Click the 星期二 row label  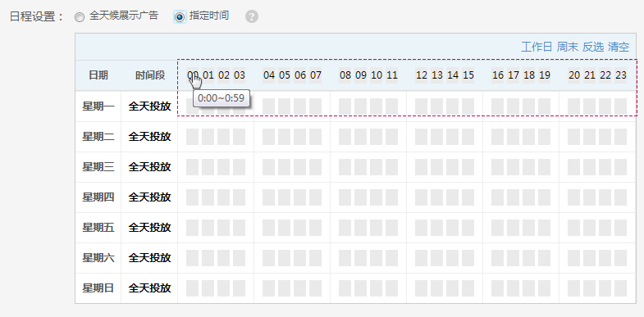(98, 137)
